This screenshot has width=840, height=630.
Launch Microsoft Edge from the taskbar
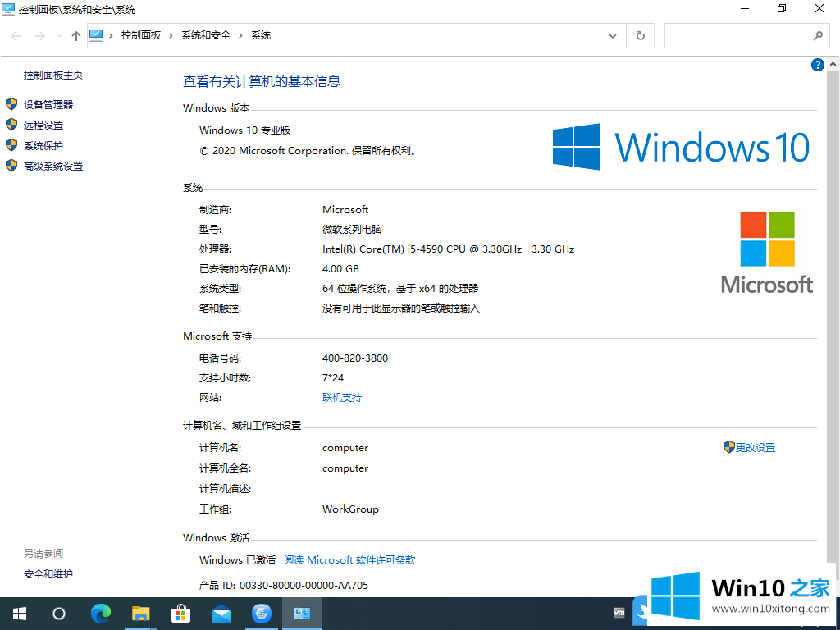pyautogui.click(x=101, y=614)
